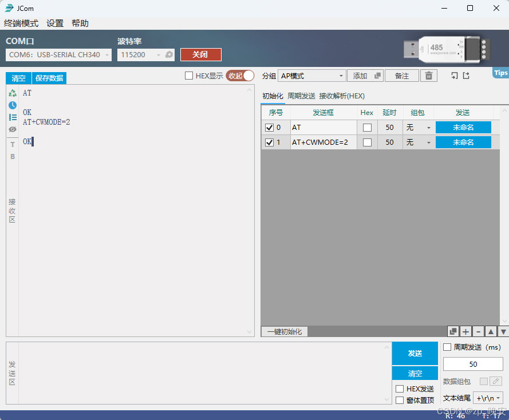Click the 周期发送 ms interval field
The height and width of the screenshot is (420, 509).
click(x=473, y=364)
